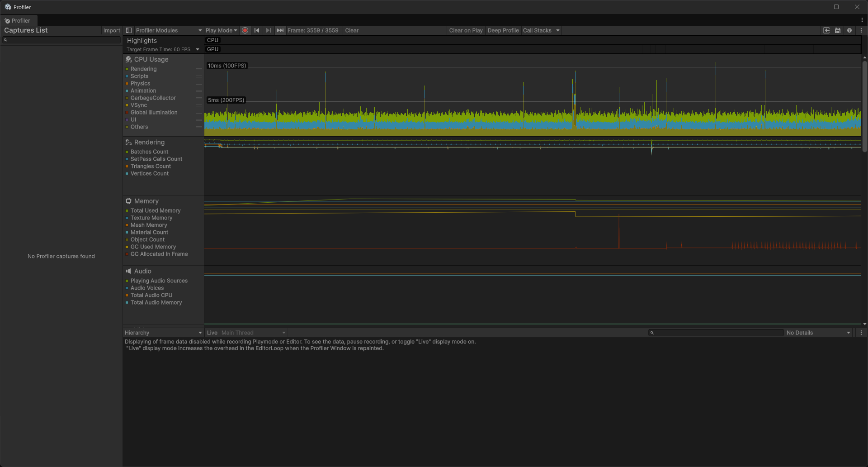Viewport: 868px width, 467px height.
Task: Click the record button in the toolbar
Action: [245, 30]
